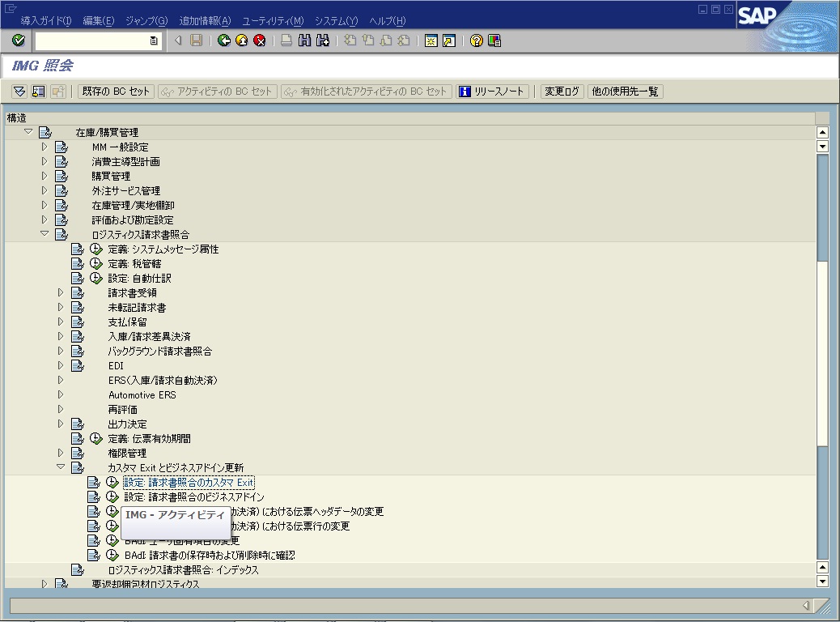Click the yellow Exit arrow icon
This screenshot has width=840, height=622.
241,40
